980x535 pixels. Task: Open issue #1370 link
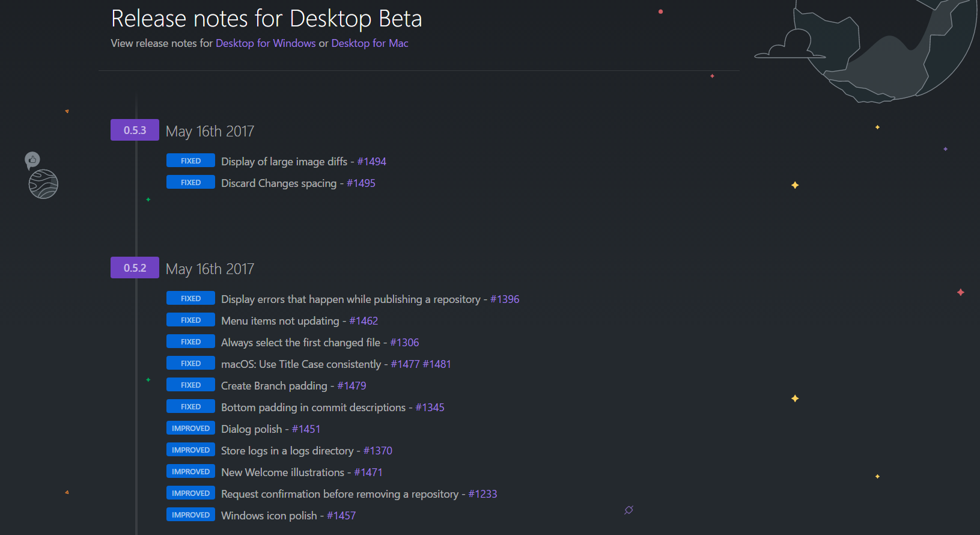[x=377, y=451]
